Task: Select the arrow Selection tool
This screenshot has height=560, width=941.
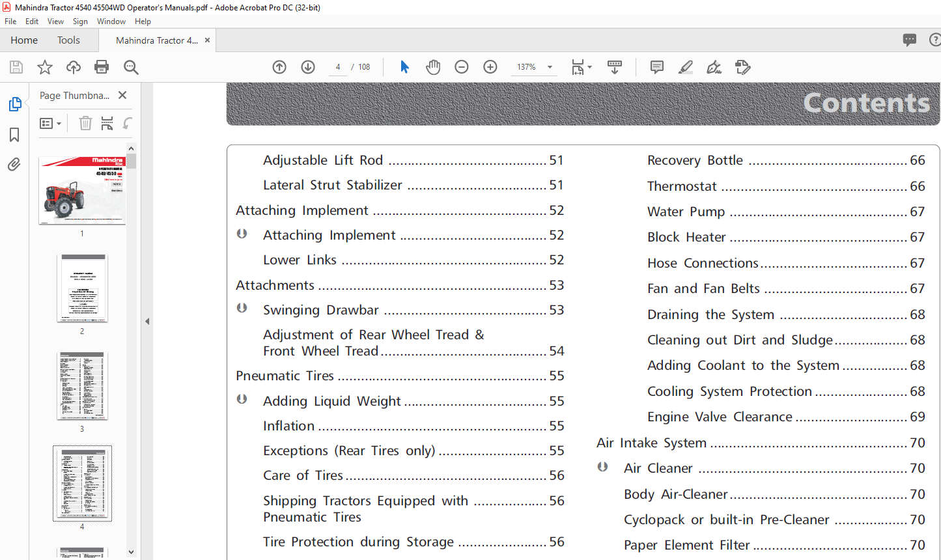Action: tap(404, 67)
